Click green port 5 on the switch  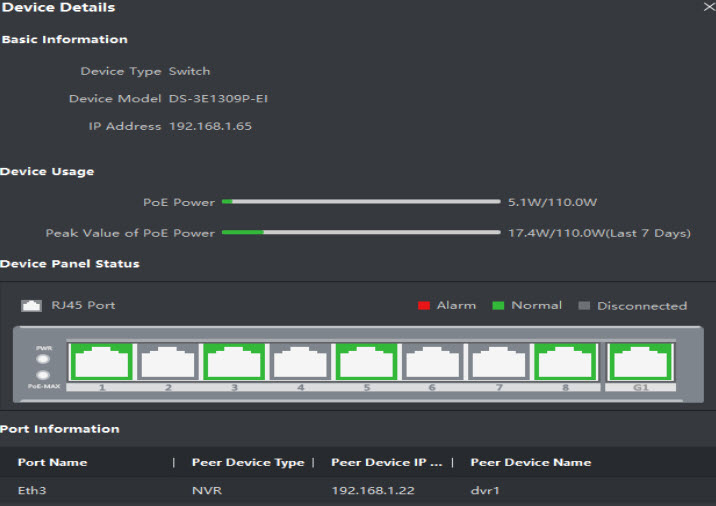(368, 361)
